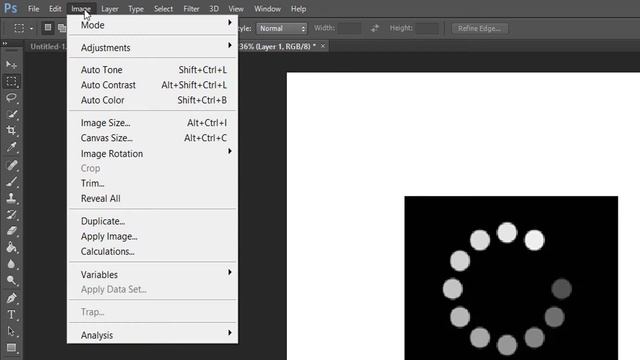Select the Quick Selection tool
This screenshot has height=360, width=640.
point(11,114)
